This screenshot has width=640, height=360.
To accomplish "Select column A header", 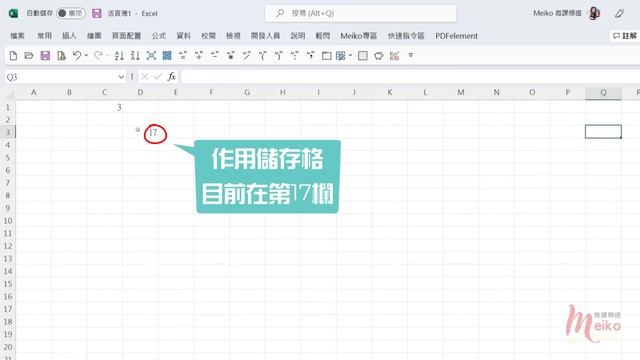I will pyautogui.click(x=33, y=93).
